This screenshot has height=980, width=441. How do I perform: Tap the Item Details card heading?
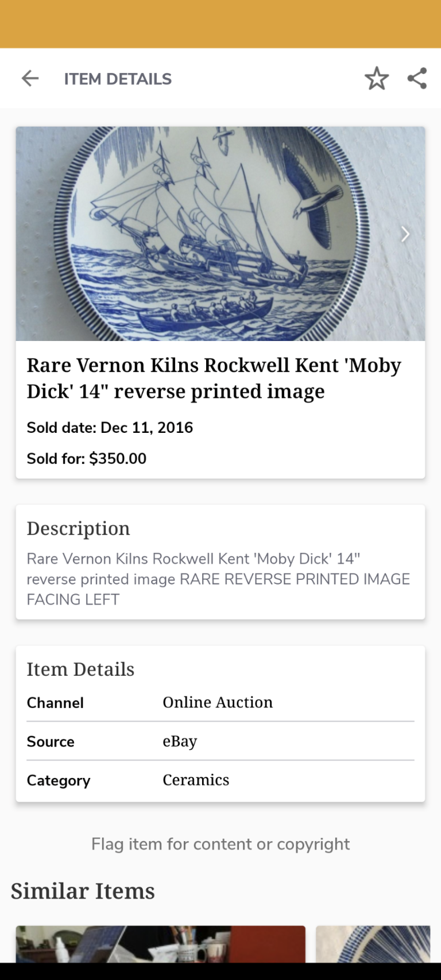tap(80, 669)
